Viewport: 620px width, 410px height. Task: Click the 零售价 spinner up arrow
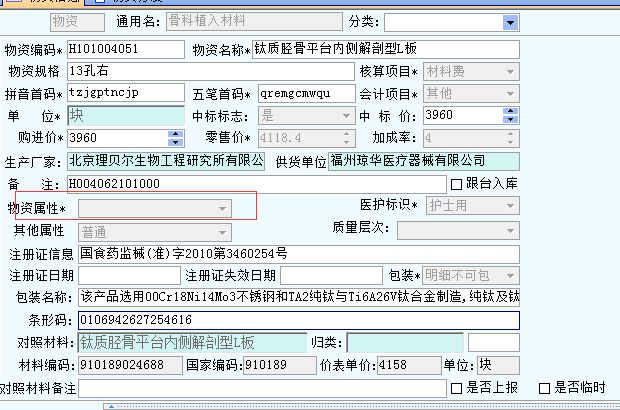[x=347, y=134]
